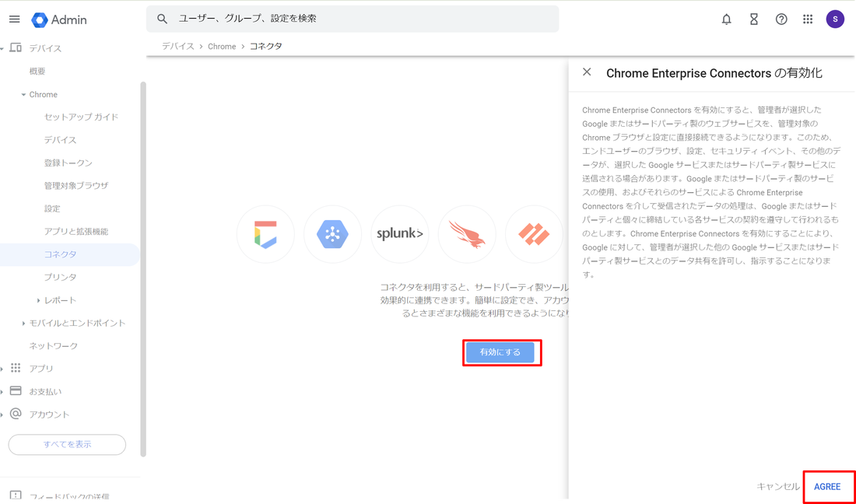Click フィードバックの送信 text
This screenshot has height=504, width=856.
pos(69,497)
